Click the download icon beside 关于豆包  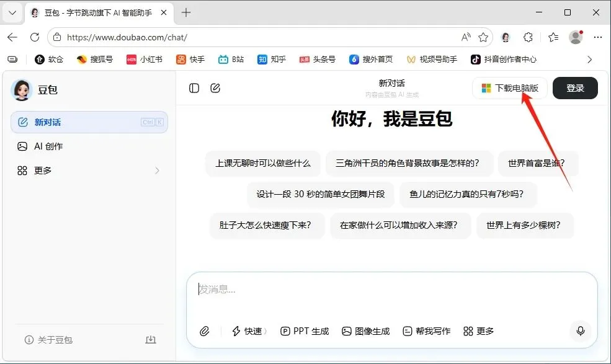point(151,339)
